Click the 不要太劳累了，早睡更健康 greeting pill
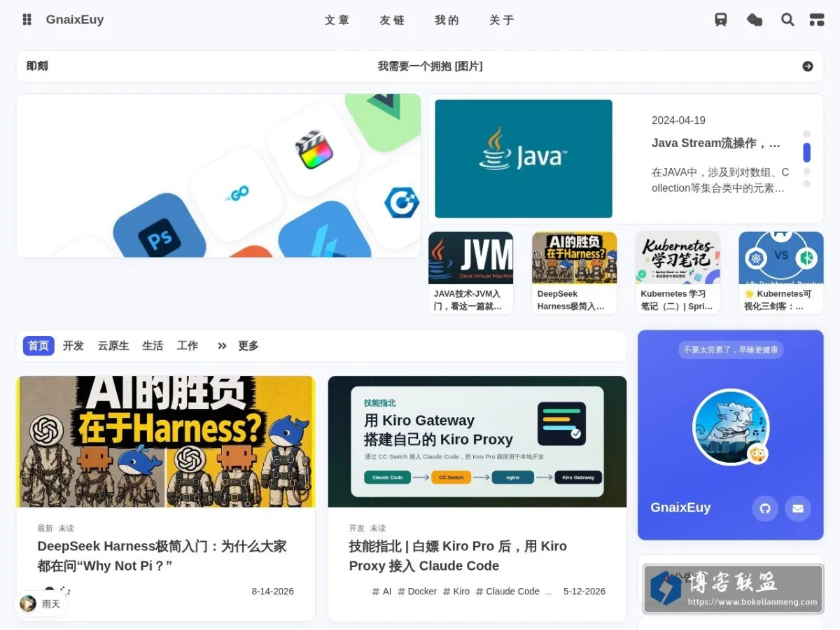This screenshot has width=840, height=630. [x=731, y=349]
